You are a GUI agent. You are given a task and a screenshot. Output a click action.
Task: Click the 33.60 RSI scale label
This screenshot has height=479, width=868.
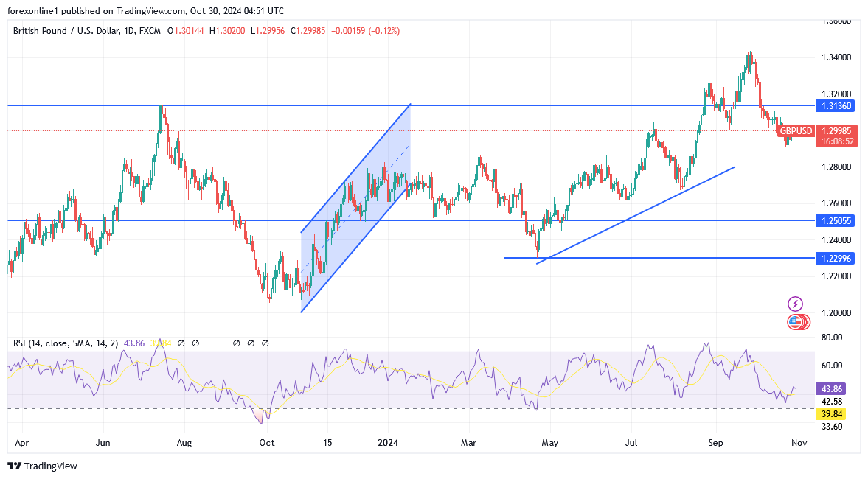pos(833,427)
